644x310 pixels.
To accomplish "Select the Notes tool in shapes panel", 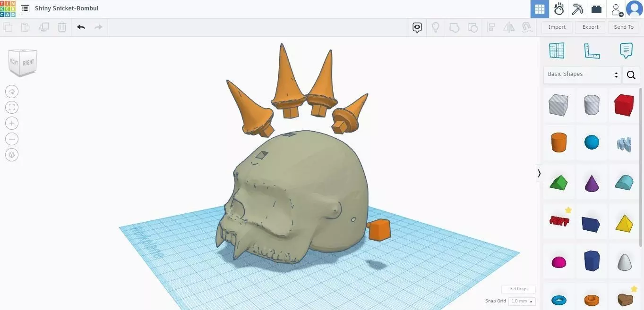I will click(x=626, y=50).
